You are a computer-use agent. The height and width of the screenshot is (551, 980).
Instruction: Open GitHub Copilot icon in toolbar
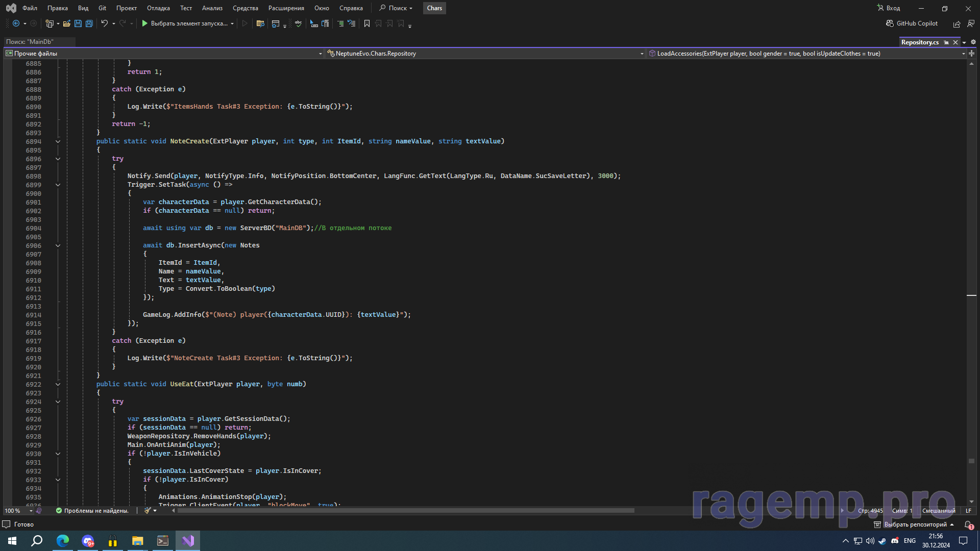890,23
